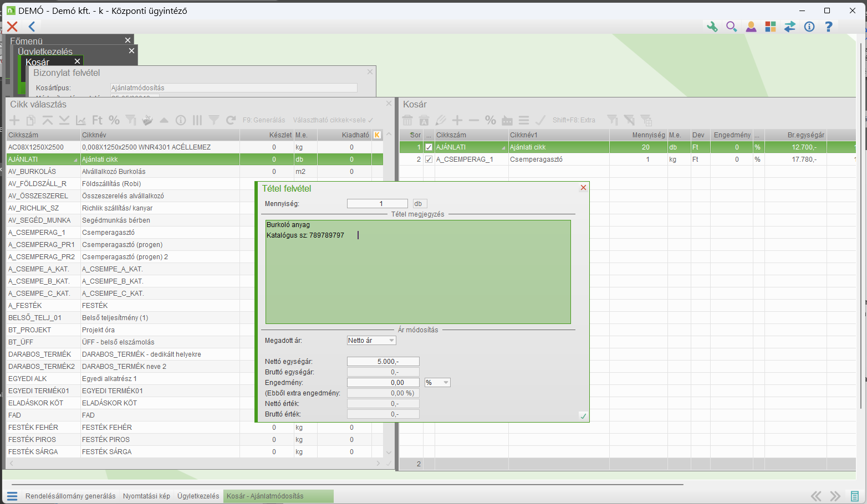The image size is (867, 504).
Task: Open the hamburger menu in bottom bar
Action: click(12, 496)
